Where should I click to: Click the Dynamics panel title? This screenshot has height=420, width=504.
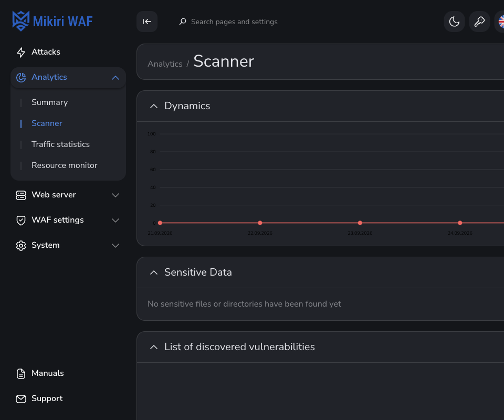[x=187, y=106]
